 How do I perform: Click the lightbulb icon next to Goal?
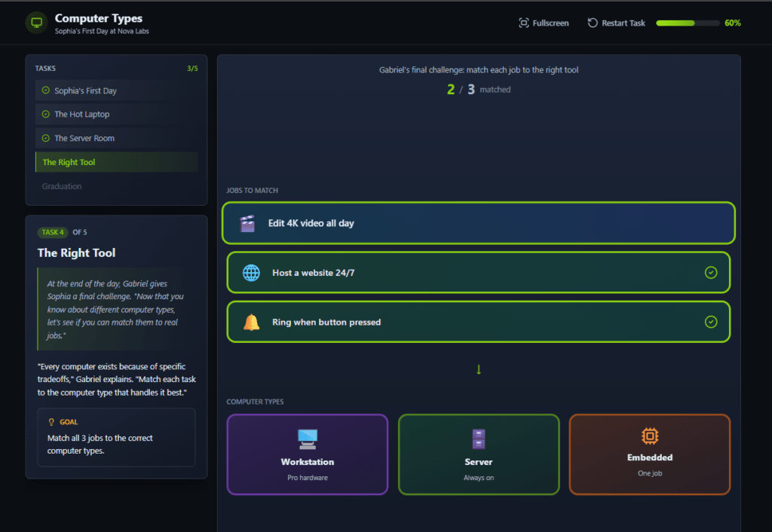[51, 422]
